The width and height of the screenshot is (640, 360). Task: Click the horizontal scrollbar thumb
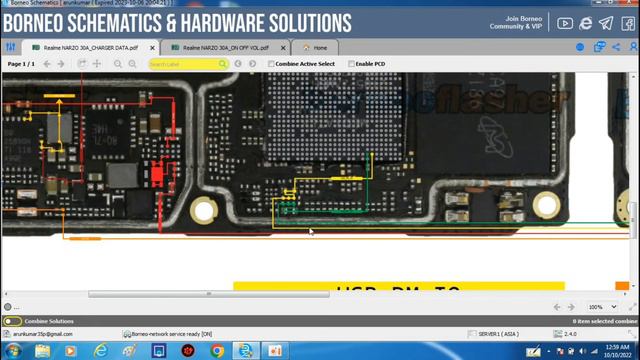tap(209, 294)
